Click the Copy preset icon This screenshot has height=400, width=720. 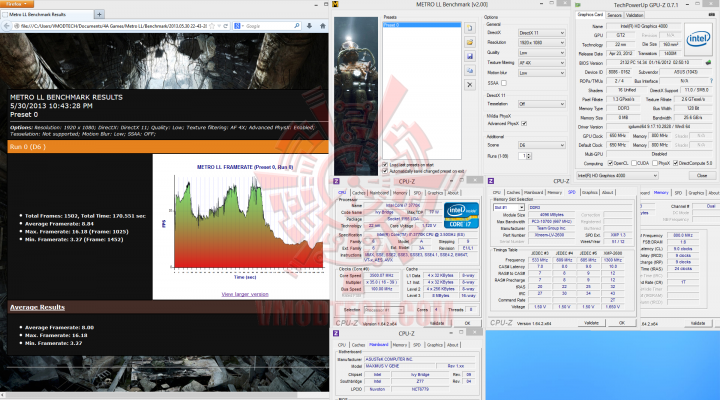(x=469, y=71)
